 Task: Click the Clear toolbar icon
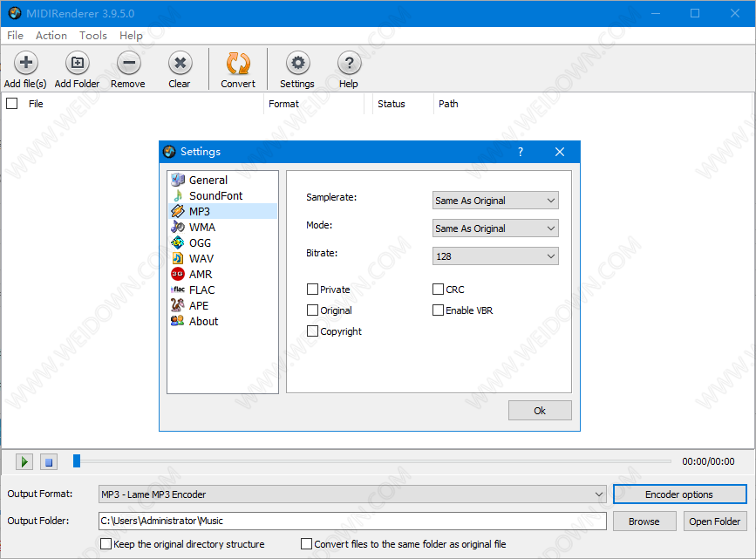(180, 63)
